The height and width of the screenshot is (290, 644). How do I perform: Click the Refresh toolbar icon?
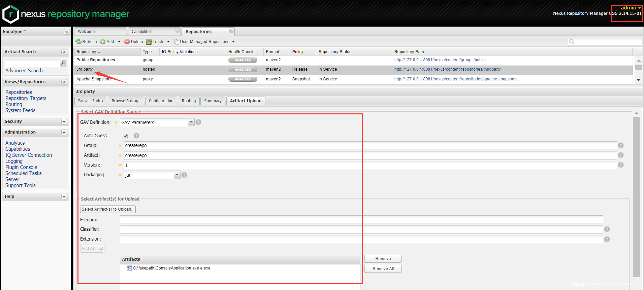78,42
